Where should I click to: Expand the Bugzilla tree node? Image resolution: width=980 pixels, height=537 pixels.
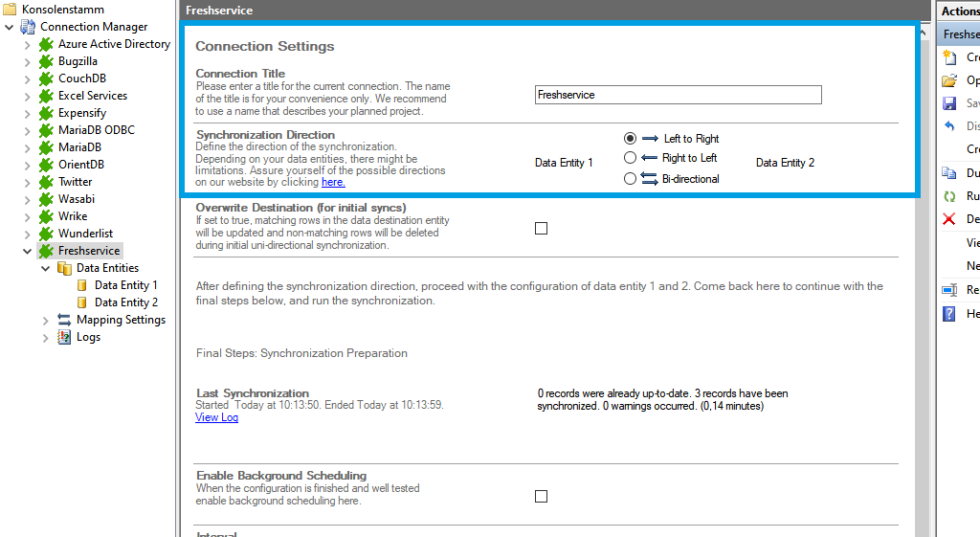(27, 62)
